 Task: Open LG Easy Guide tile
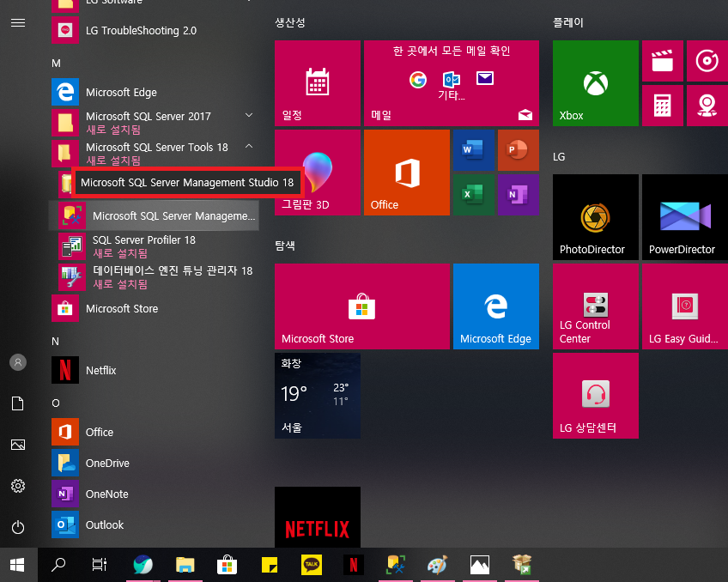pyautogui.click(x=685, y=306)
